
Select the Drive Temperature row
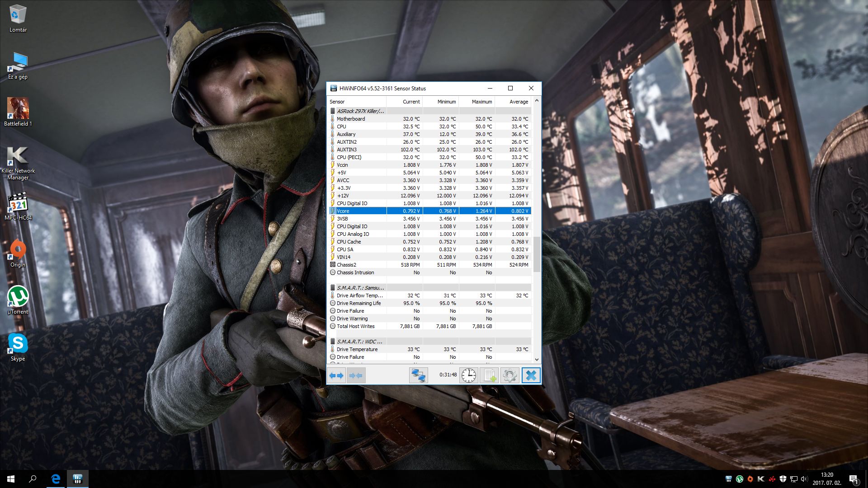[x=429, y=349]
